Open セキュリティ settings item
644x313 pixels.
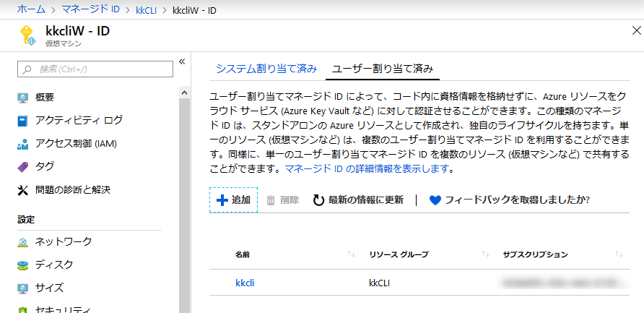point(62,309)
